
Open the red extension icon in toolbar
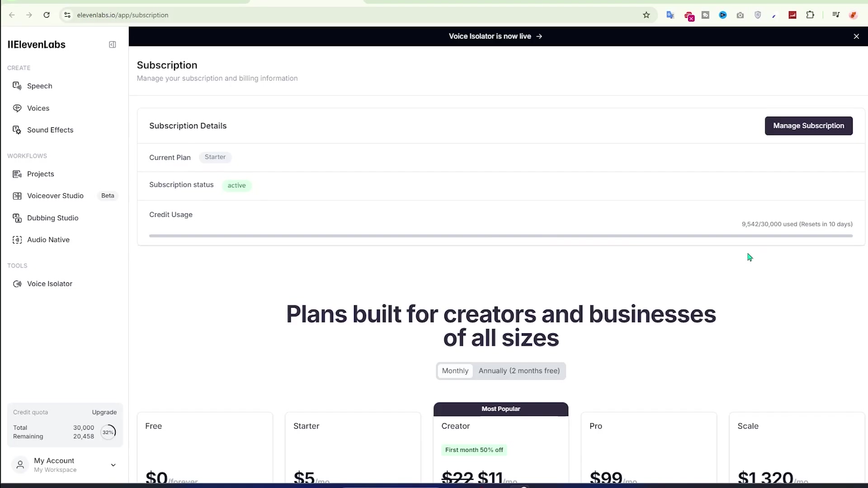[793, 15]
